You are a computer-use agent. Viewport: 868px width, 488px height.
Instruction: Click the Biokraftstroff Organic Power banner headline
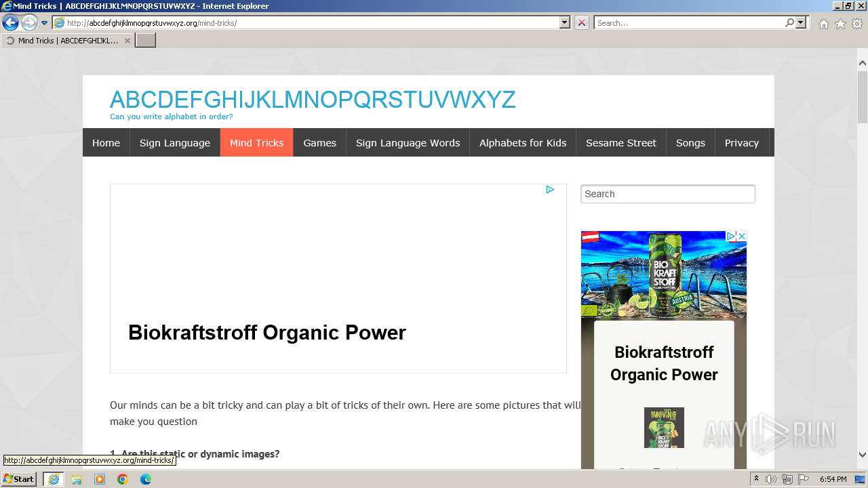(267, 333)
